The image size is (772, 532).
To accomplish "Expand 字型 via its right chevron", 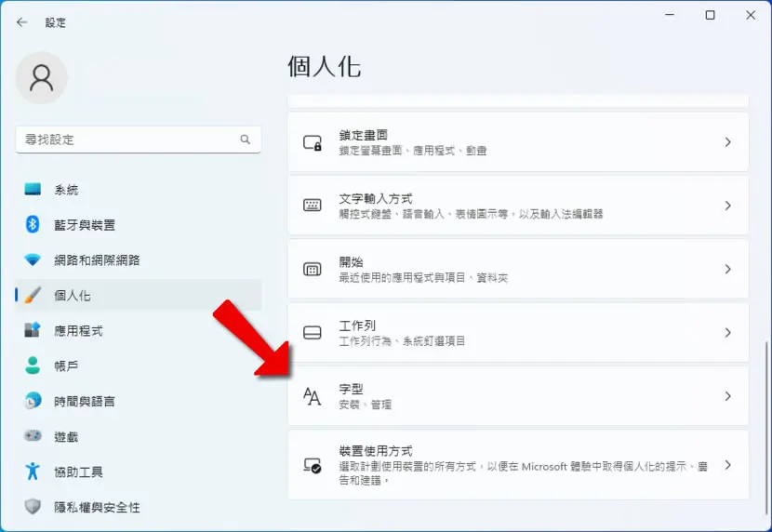I will (727, 396).
